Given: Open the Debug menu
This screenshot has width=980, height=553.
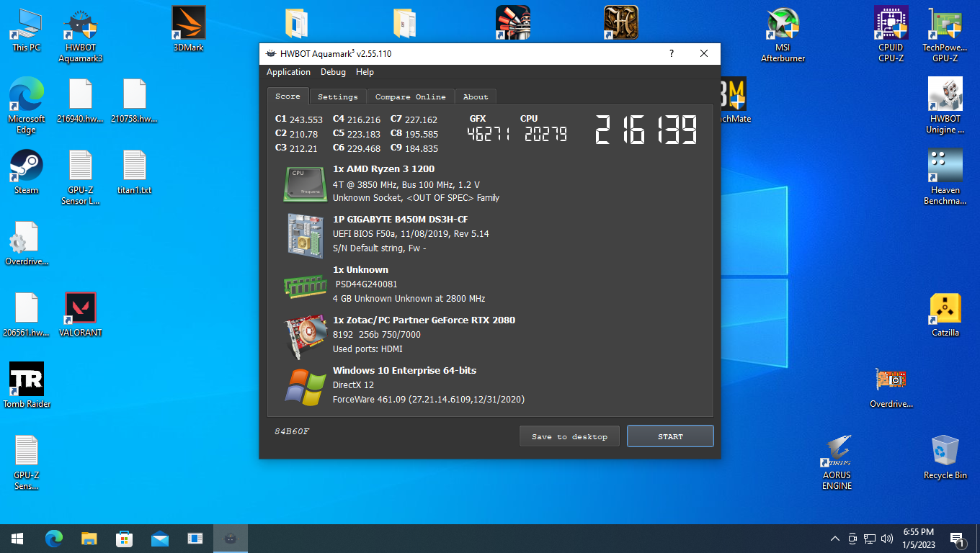Looking at the screenshot, I should (x=333, y=72).
